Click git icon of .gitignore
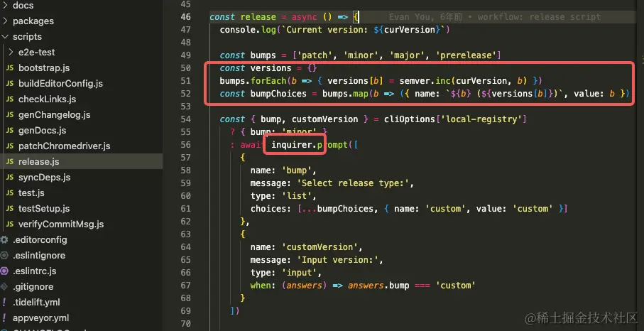 point(4,287)
